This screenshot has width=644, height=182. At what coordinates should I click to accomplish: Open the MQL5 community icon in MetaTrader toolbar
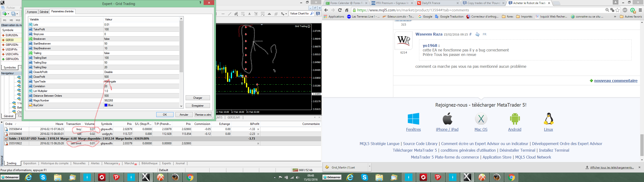pyautogui.click(x=318, y=14)
